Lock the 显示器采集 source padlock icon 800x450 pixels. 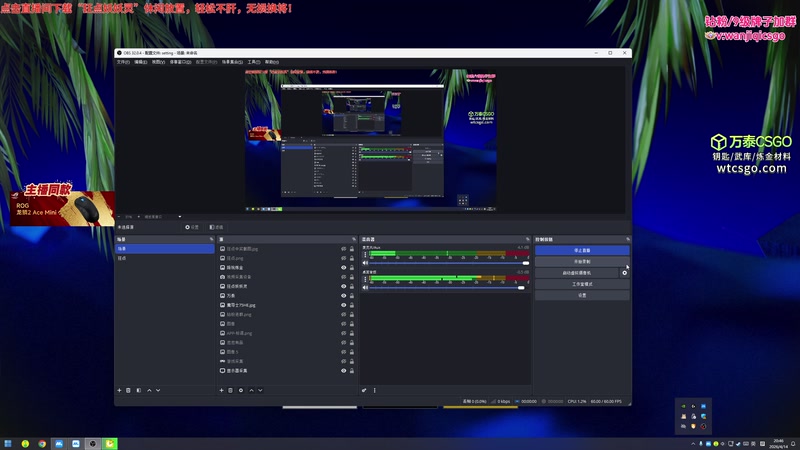pos(352,370)
